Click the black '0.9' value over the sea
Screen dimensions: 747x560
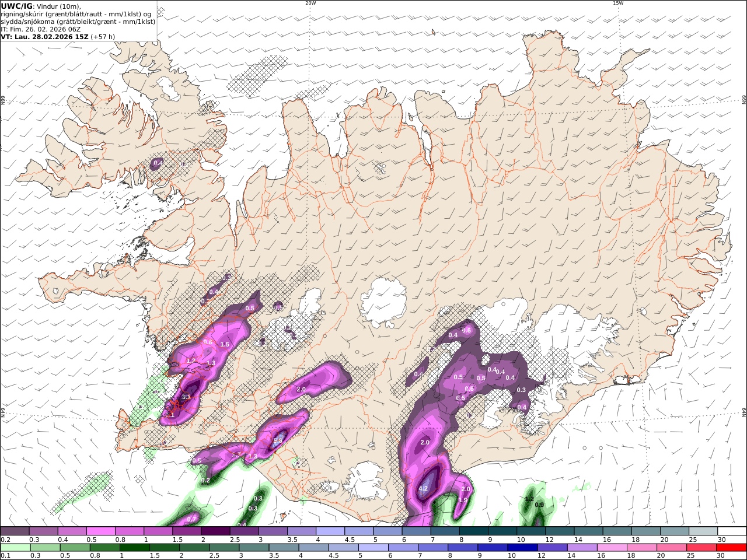(x=540, y=505)
